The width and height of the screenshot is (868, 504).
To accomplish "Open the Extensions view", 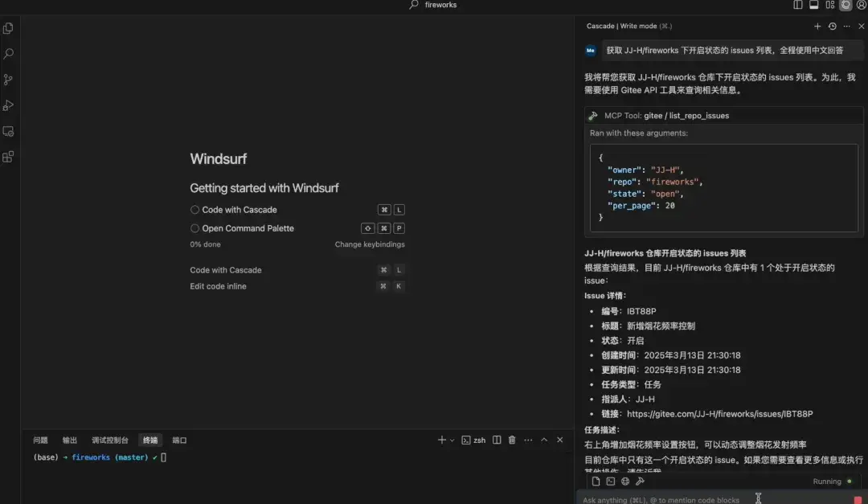I will coord(8,157).
